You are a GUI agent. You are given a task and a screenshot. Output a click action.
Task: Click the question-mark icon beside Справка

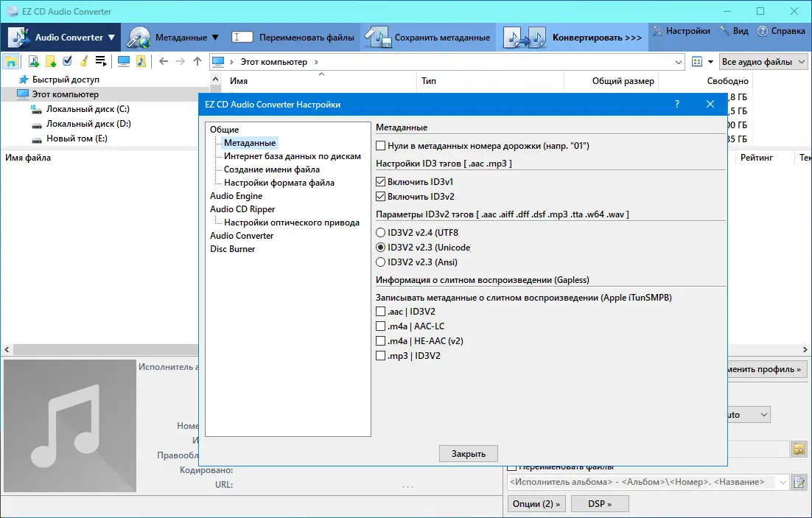click(x=763, y=31)
